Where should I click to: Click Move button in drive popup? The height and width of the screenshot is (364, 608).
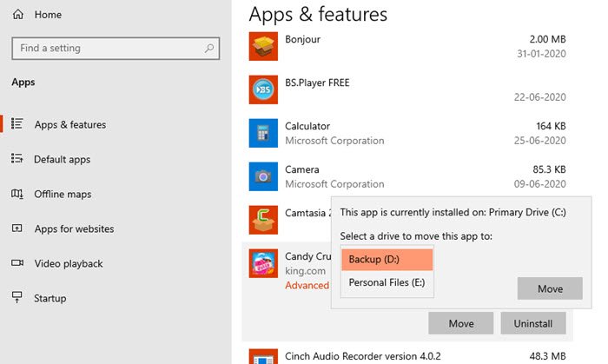click(x=550, y=288)
